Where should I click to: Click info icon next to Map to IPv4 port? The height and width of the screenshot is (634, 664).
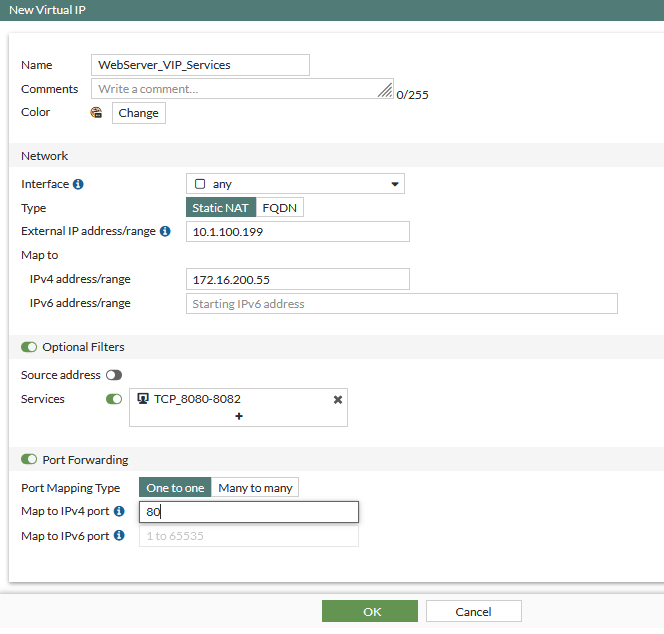[119, 512]
